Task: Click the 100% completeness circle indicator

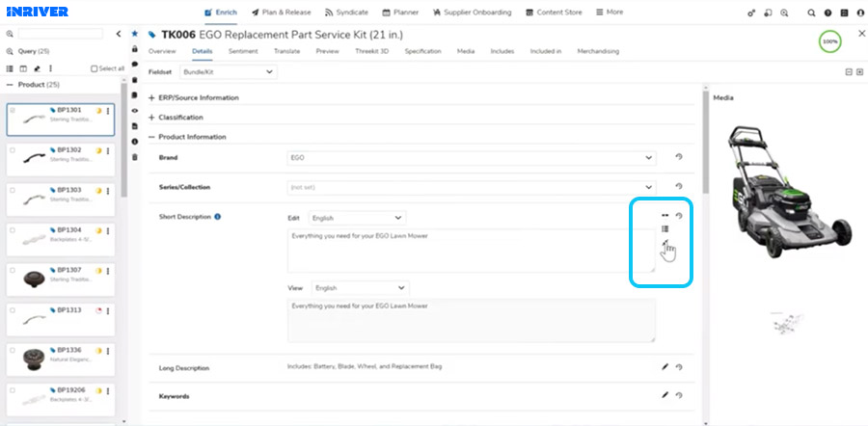Action: tap(829, 41)
